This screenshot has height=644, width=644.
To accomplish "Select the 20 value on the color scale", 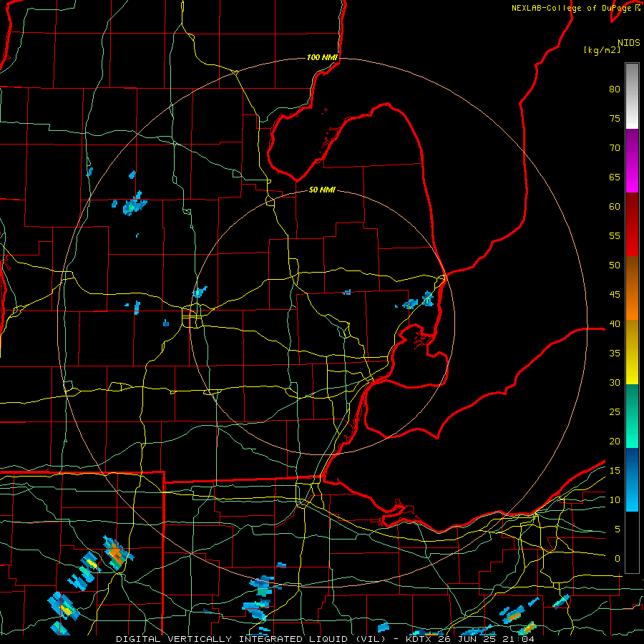I will pyautogui.click(x=615, y=441).
